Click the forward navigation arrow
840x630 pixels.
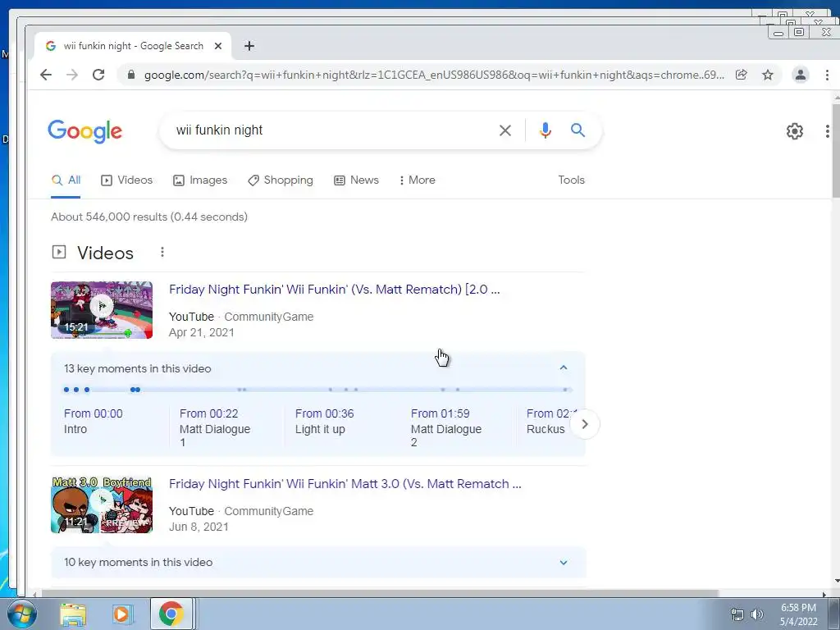click(x=72, y=75)
